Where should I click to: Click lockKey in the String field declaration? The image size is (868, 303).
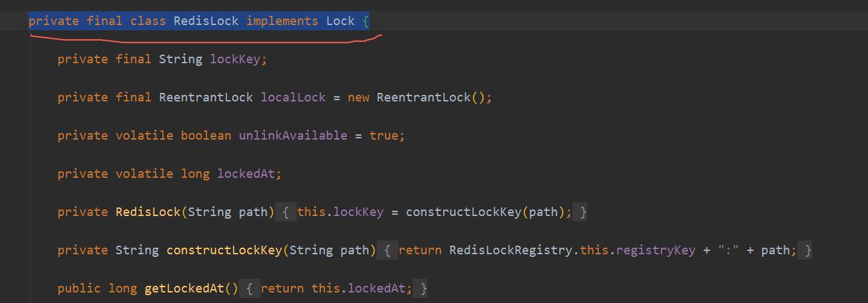[x=235, y=59]
